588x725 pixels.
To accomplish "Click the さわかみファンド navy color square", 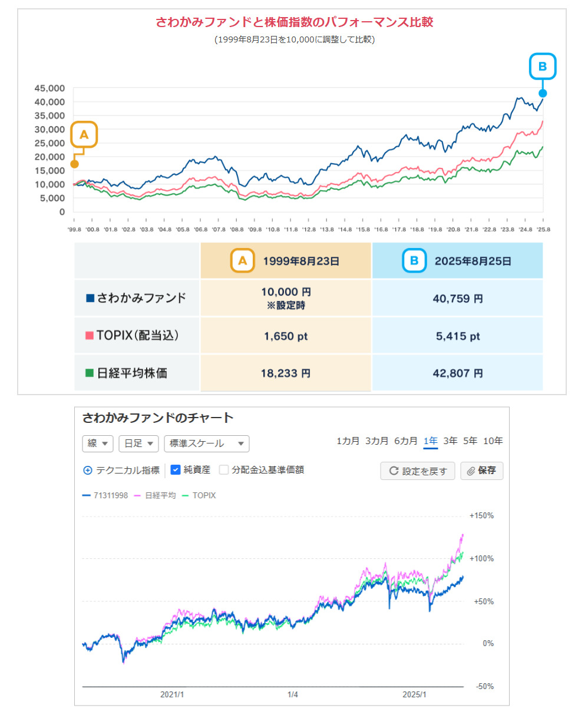I will (90, 298).
